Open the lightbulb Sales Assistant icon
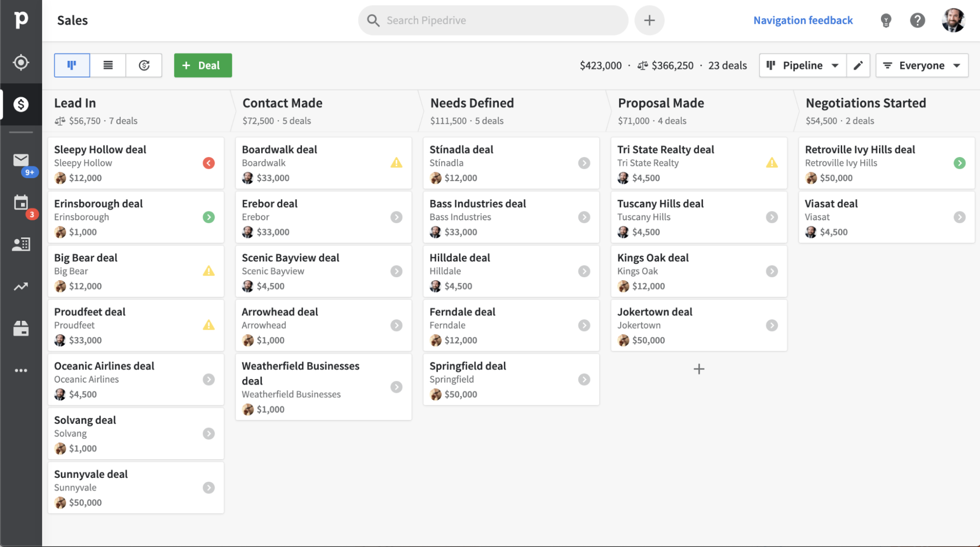 point(885,20)
